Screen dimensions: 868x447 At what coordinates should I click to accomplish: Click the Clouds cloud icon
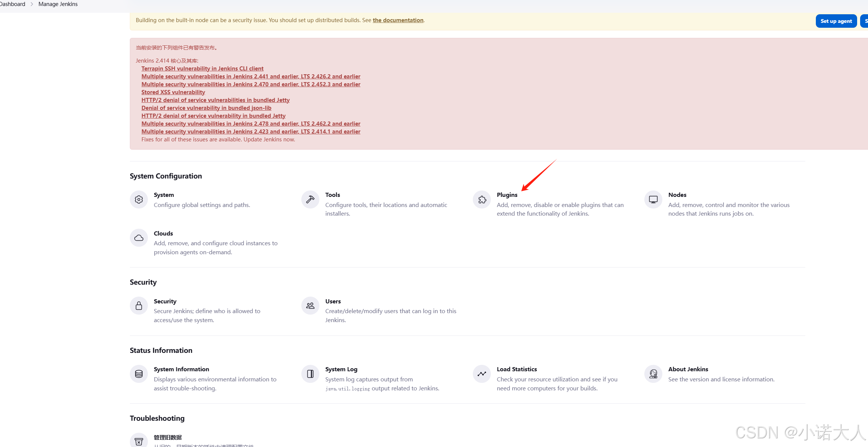click(139, 238)
